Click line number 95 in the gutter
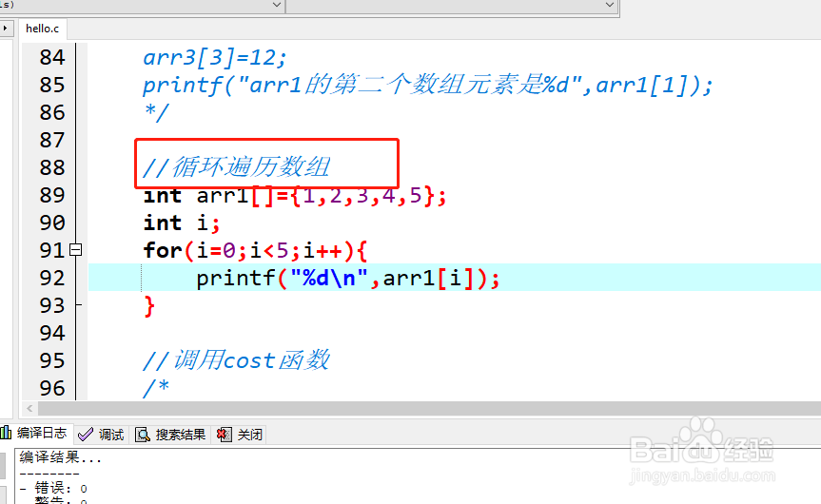This screenshot has height=504, width=821. (x=51, y=360)
